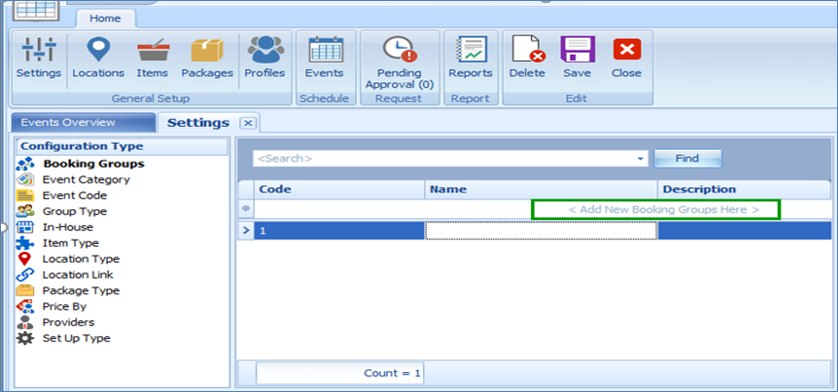Sort by the Code column header
The image size is (838, 392).
tap(339, 189)
